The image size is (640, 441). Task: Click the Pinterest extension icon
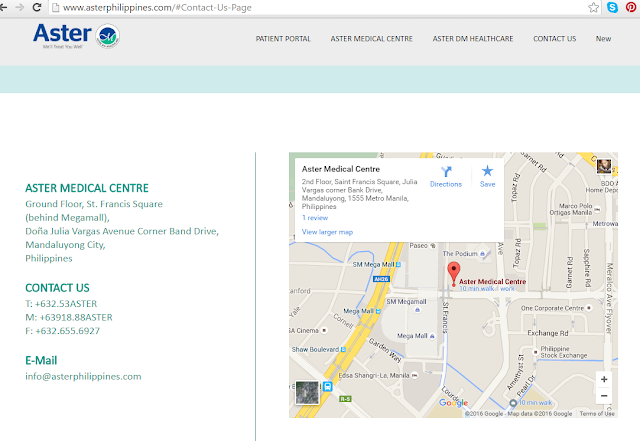(x=631, y=7)
